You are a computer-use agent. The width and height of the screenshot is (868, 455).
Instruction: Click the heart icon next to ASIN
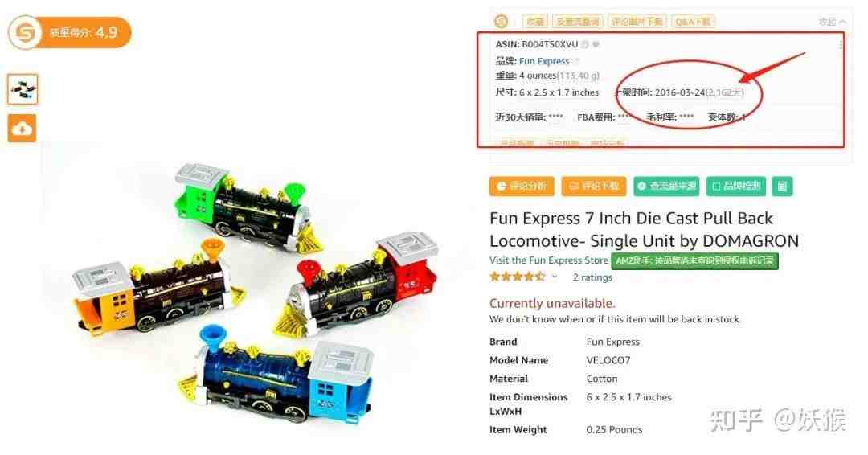point(596,44)
